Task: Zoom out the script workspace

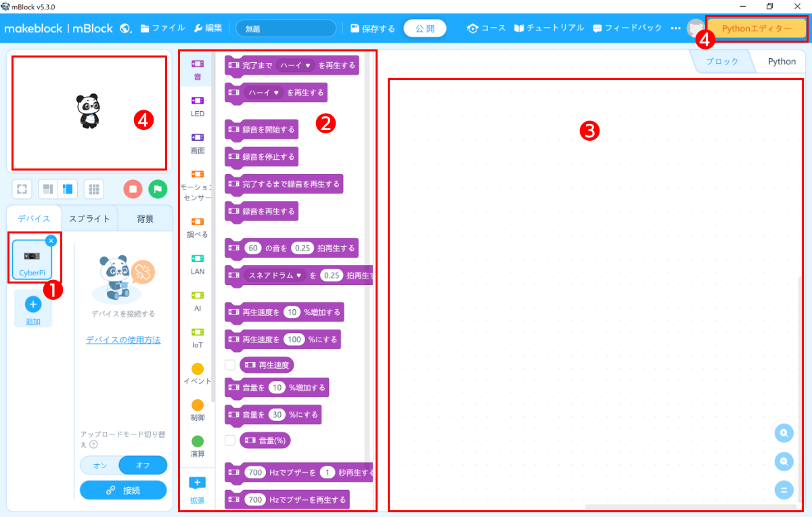Action: point(784,462)
